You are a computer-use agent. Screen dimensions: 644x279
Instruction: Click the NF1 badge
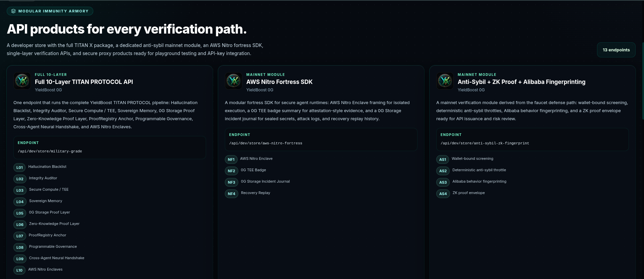click(x=231, y=159)
